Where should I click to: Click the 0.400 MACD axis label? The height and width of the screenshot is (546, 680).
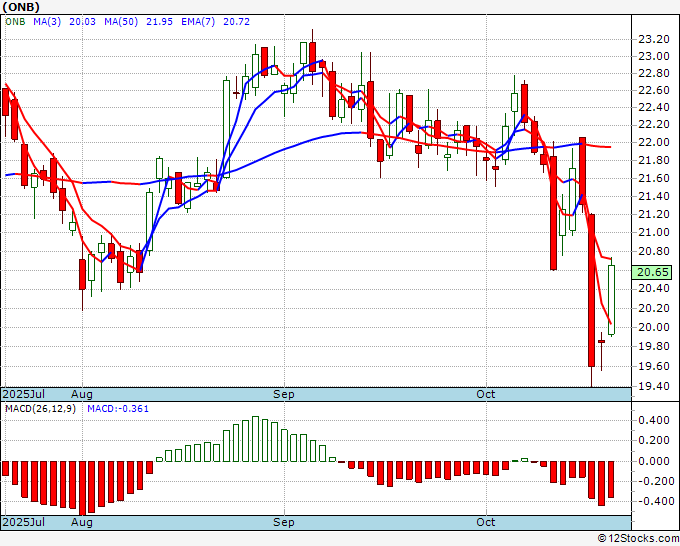pyautogui.click(x=654, y=420)
